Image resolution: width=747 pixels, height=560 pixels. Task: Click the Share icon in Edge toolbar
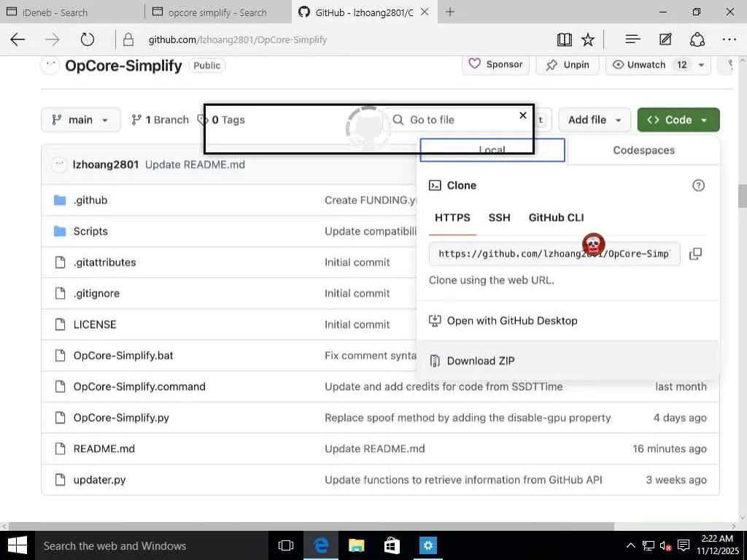[x=697, y=39]
